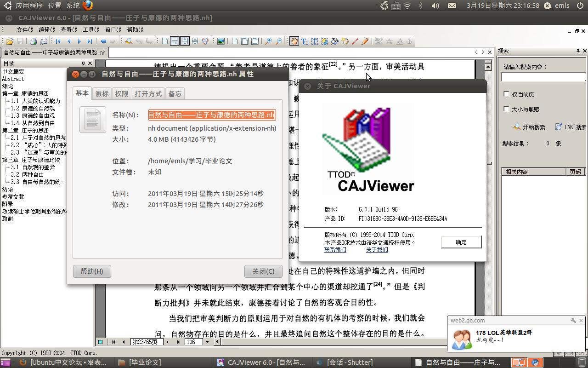The image size is (588, 368).
Task: Click the 联系我们 link
Action: point(335,250)
